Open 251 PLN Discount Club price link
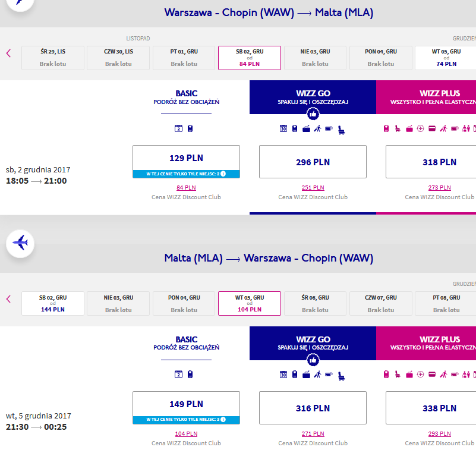 [313, 188]
